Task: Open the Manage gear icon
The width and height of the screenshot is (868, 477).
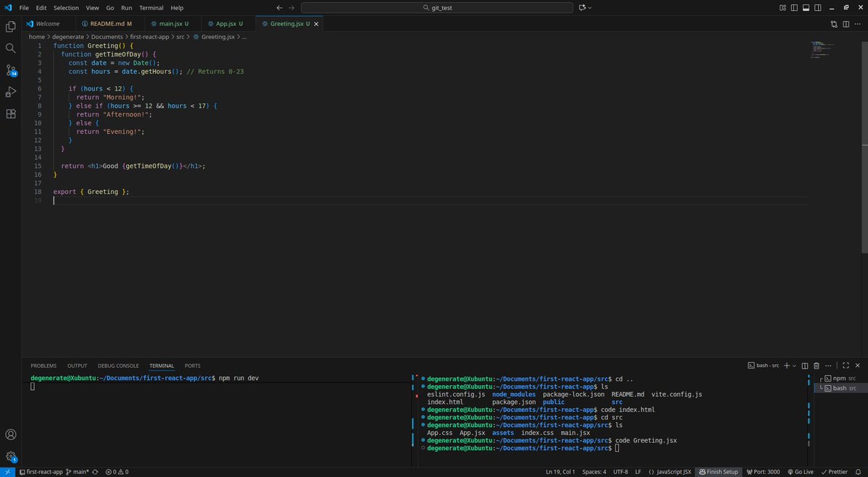Action: [x=11, y=457]
